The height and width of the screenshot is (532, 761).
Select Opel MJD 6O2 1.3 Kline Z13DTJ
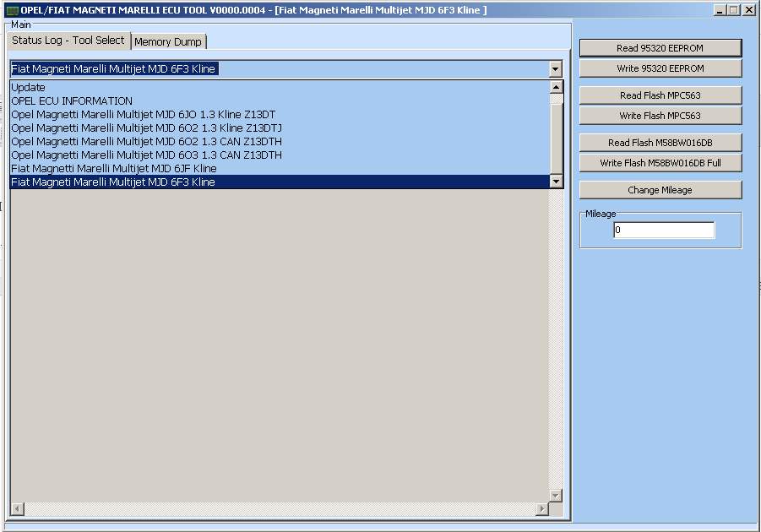click(280, 128)
